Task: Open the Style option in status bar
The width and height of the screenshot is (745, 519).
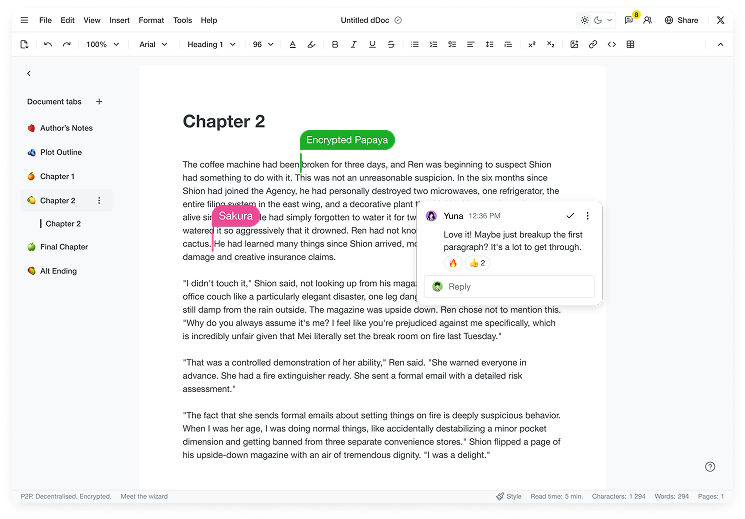Action: click(509, 496)
